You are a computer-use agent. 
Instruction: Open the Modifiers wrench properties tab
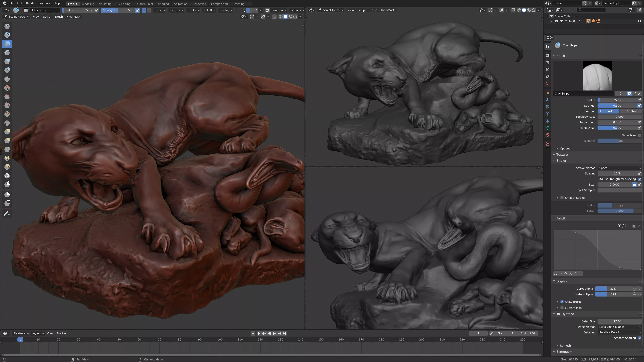[548, 100]
